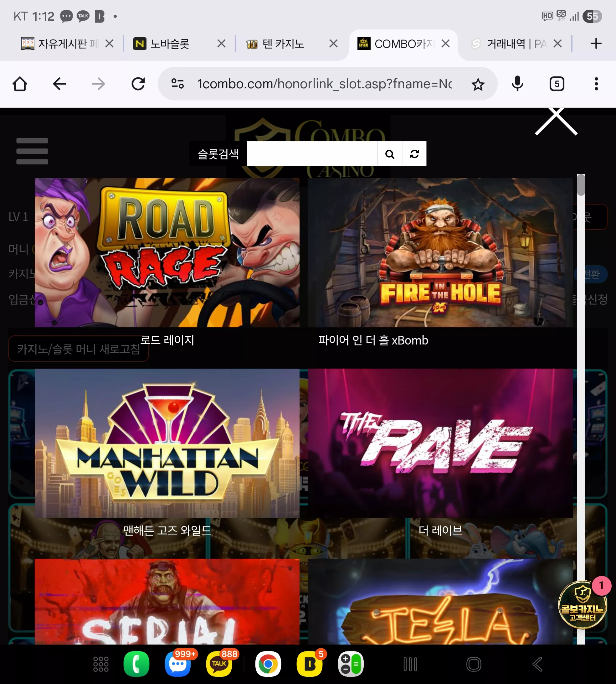Open the Chrome three-dot menu
This screenshot has height=684, width=616.
click(x=596, y=84)
